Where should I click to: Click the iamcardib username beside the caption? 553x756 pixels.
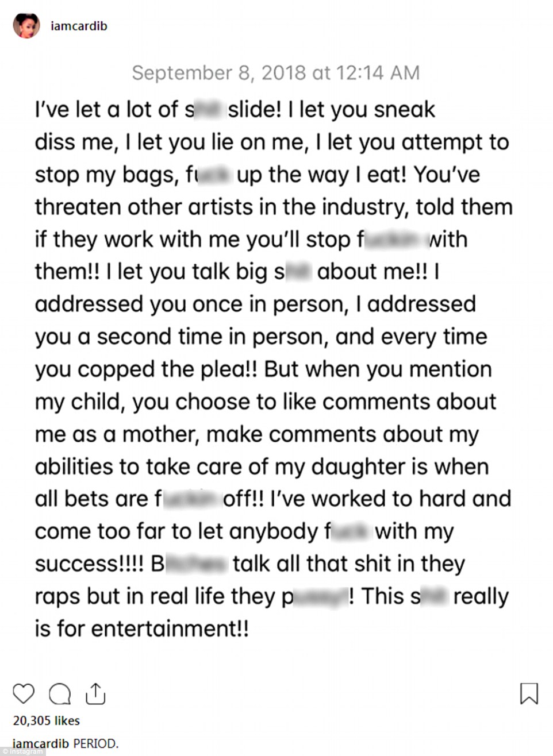41,743
